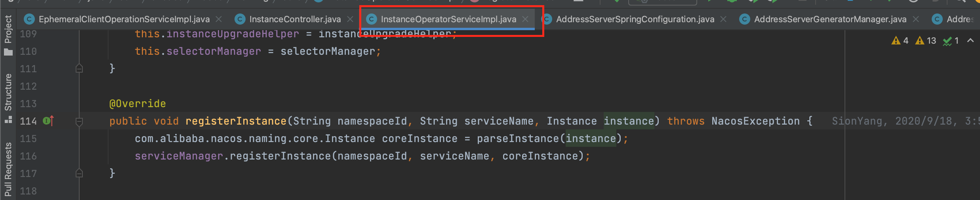The image size is (980, 200).
Task: Open the Project tool window
Action: (8, 35)
